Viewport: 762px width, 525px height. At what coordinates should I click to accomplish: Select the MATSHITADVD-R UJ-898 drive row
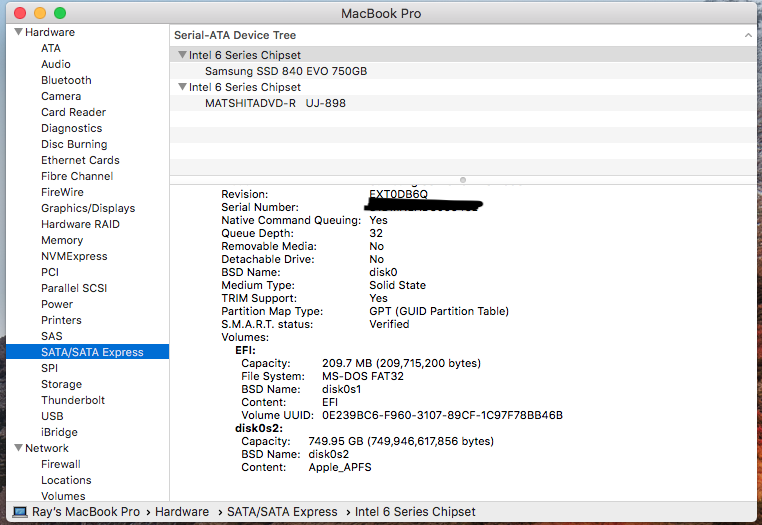463,103
